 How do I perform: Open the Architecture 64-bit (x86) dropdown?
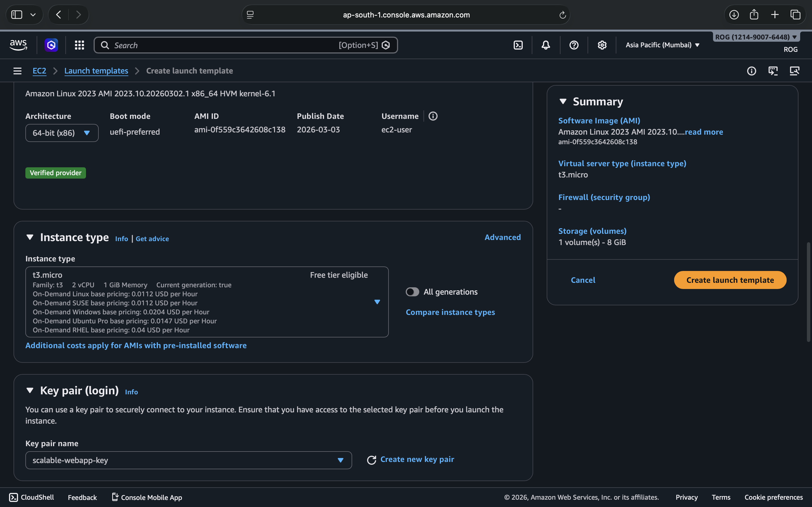tap(62, 133)
